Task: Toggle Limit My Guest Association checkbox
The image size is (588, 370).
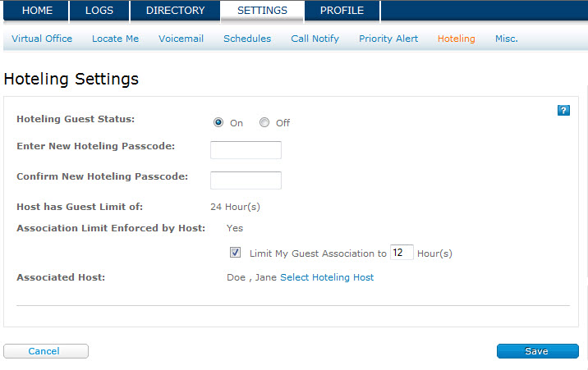Action: point(235,253)
